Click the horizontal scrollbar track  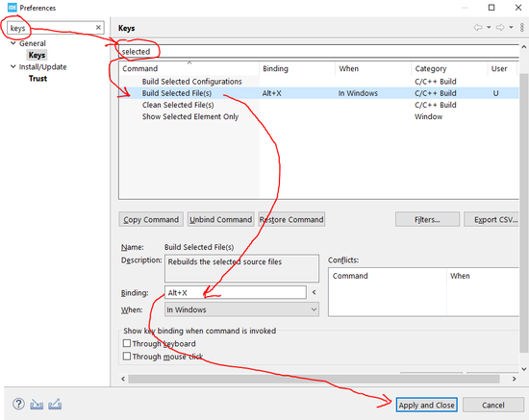pos(314,379)
